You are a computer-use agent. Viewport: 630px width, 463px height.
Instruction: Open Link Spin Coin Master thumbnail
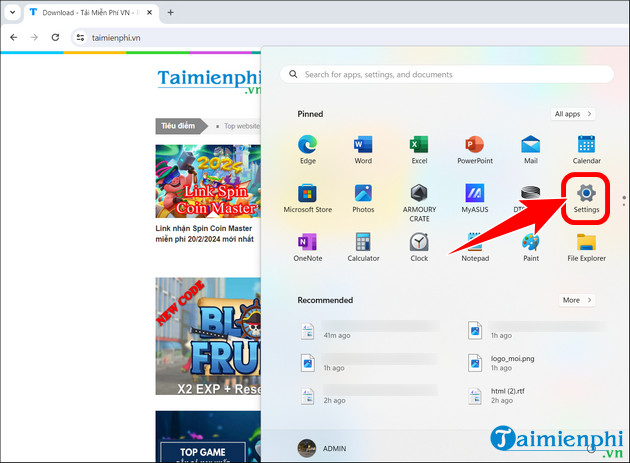[x=208, y=181]
